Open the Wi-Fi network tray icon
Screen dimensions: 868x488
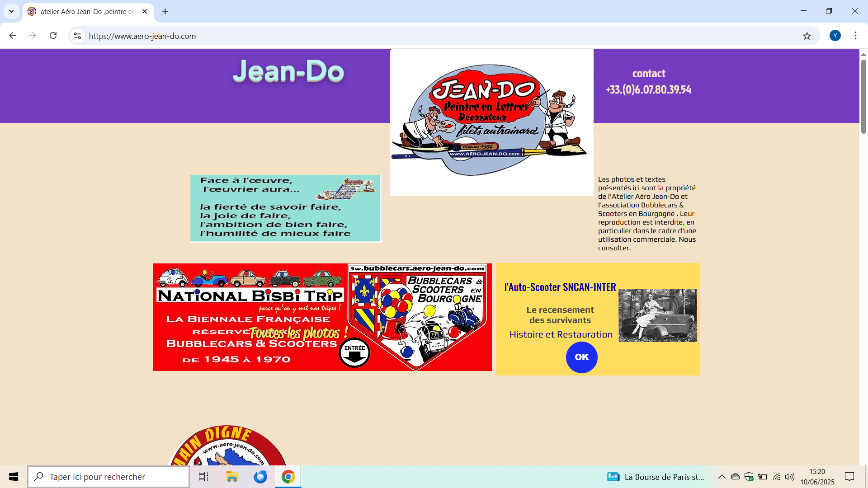coord(776,477)
